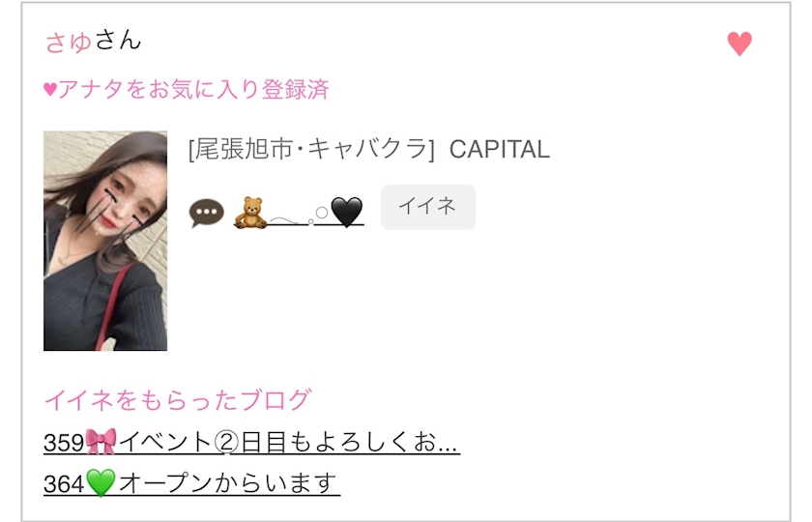Click the circled ② in blog title
Viewport: 812px width, 522px height.
click(226, 443)
